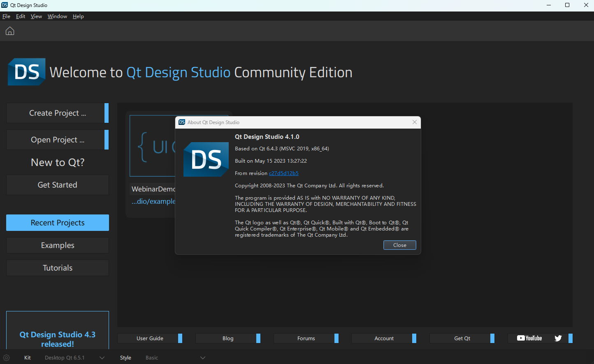Open the Help menu

coord(78,16)
